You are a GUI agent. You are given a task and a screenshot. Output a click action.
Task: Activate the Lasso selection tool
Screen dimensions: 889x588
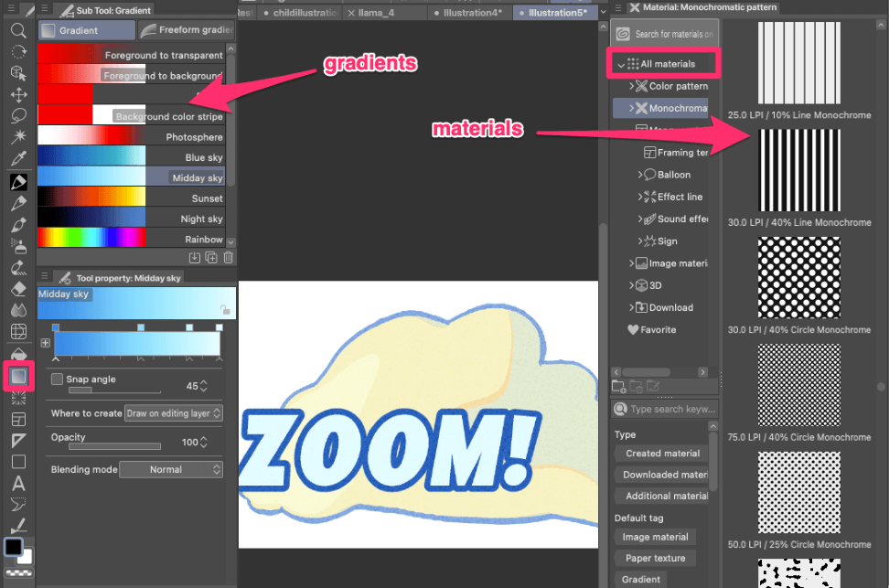pyautogui.click(x=17, y=115)
